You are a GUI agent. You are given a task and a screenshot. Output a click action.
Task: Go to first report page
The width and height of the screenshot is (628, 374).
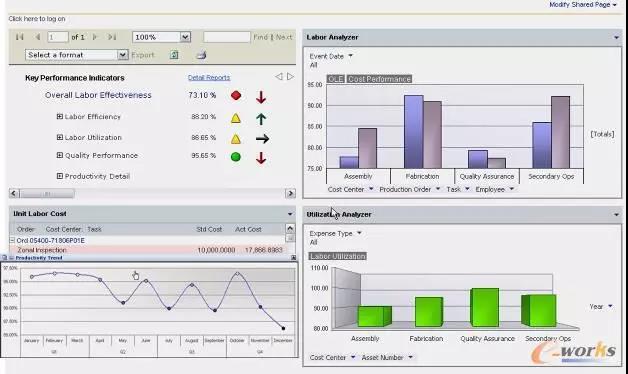19,37
